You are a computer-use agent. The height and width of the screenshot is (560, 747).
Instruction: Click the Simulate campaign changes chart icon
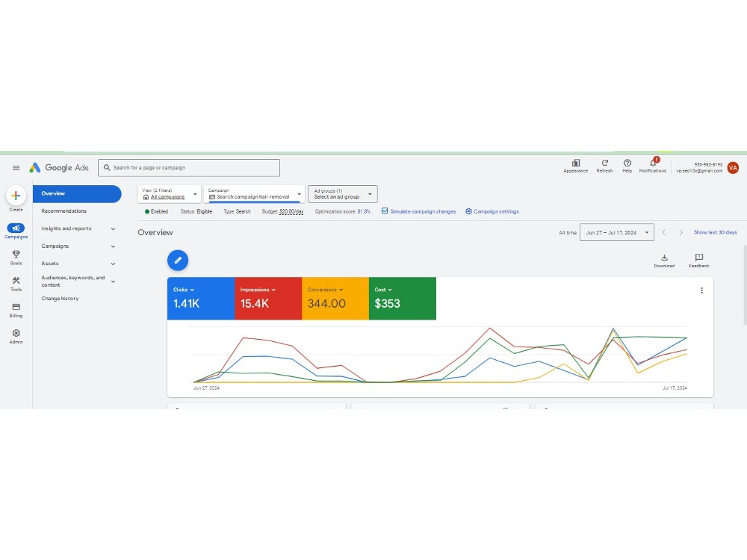tap(385, 211)
